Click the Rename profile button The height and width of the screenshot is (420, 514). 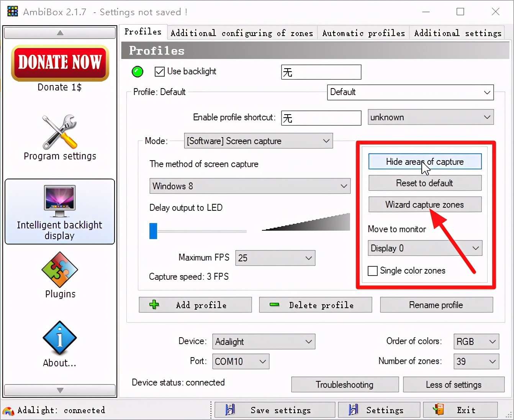pyautogui.click(x=436, y=305)
